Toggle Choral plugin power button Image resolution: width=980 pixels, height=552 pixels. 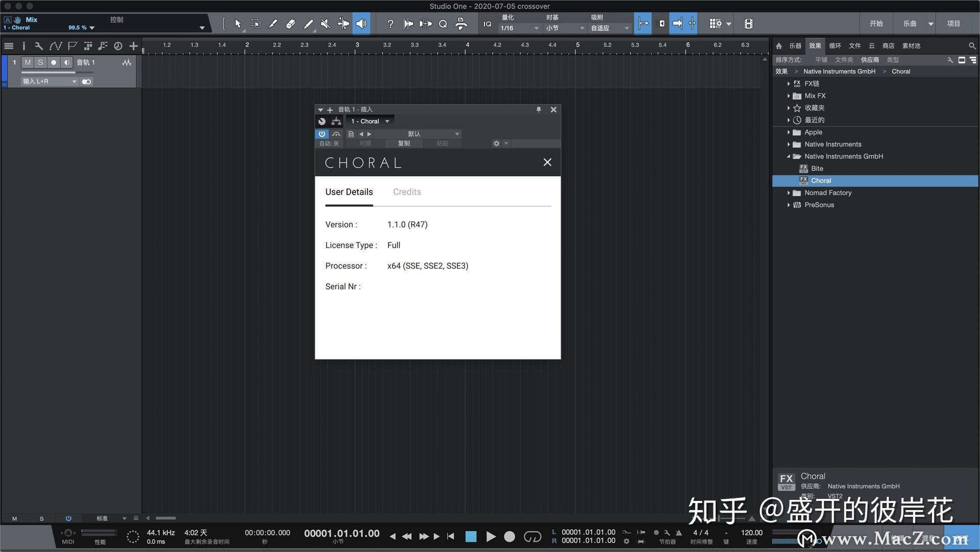322,134
